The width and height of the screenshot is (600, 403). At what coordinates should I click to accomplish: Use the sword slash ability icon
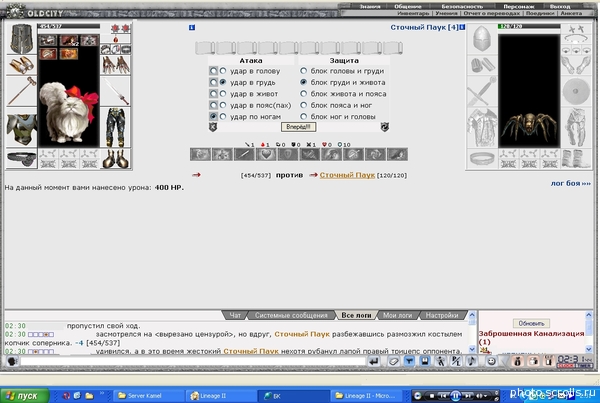click(x=244, y=155)
